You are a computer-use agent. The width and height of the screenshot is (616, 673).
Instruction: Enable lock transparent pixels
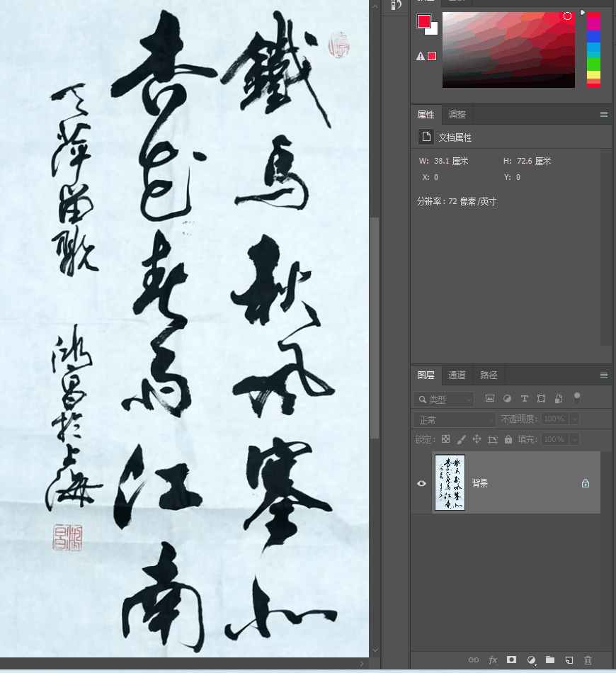click(446, 439)
